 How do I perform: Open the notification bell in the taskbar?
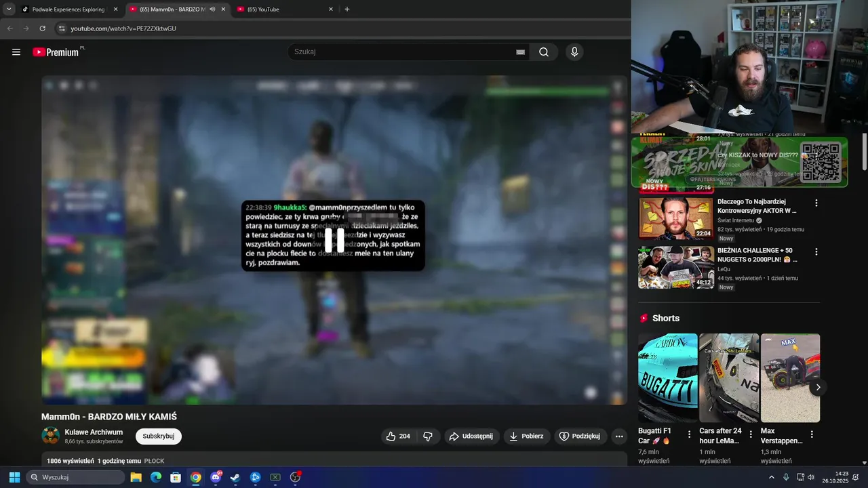[856, 477]
